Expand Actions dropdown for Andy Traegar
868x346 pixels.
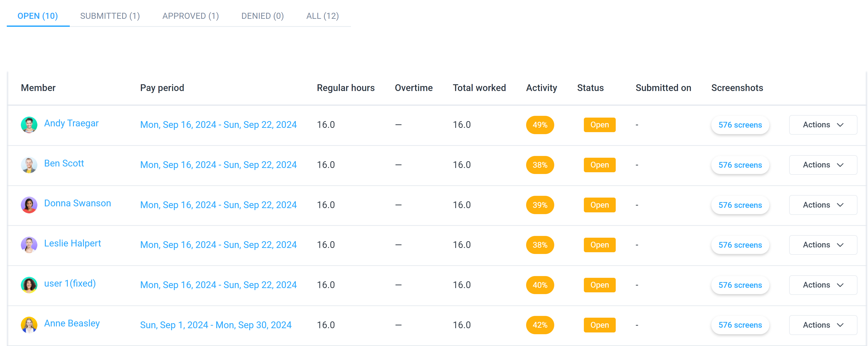click(823, 125)
